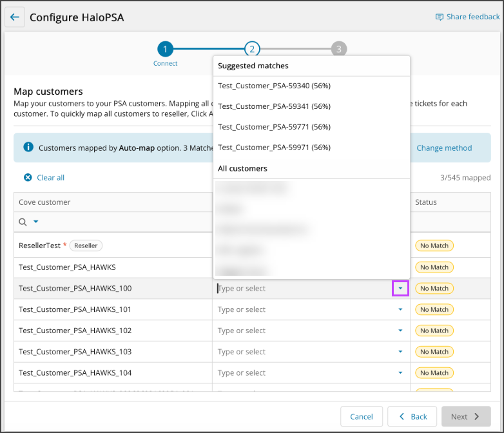Choose Test_Customer_PSA-59971 (56%) suggestion
The image size is (504, 433).
coord(274,148)
